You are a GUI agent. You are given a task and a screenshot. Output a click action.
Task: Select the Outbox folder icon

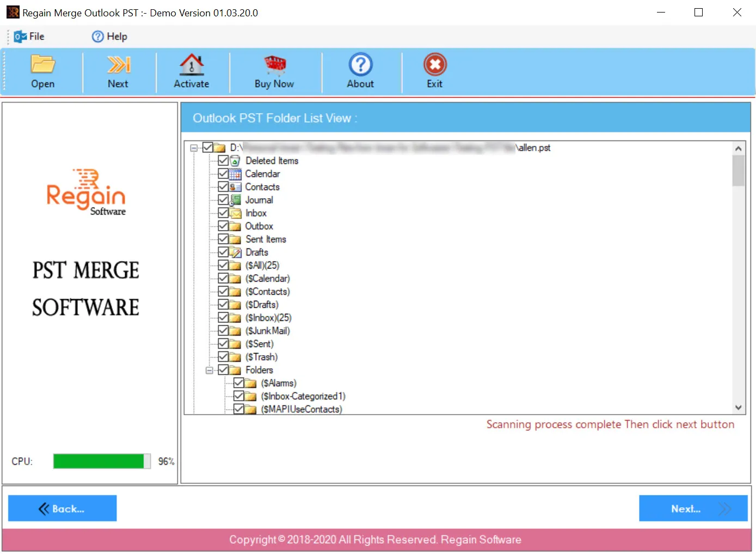(235, 226)
